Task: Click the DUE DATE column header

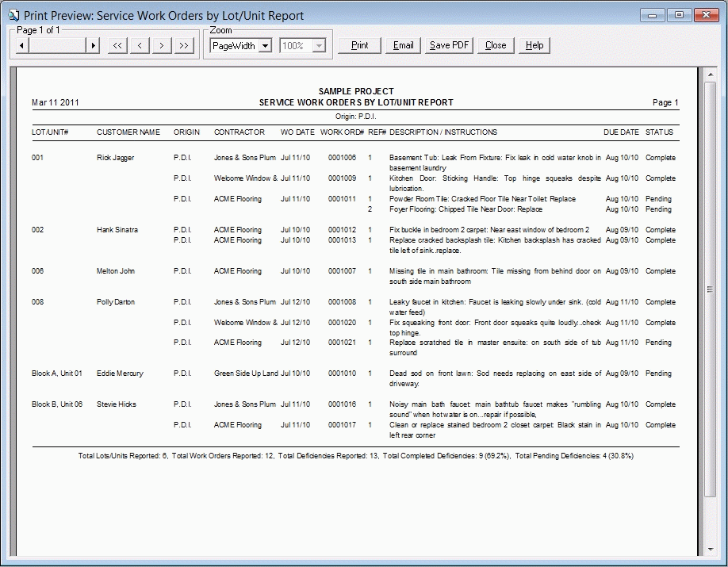Action: (x=621, y=132)
